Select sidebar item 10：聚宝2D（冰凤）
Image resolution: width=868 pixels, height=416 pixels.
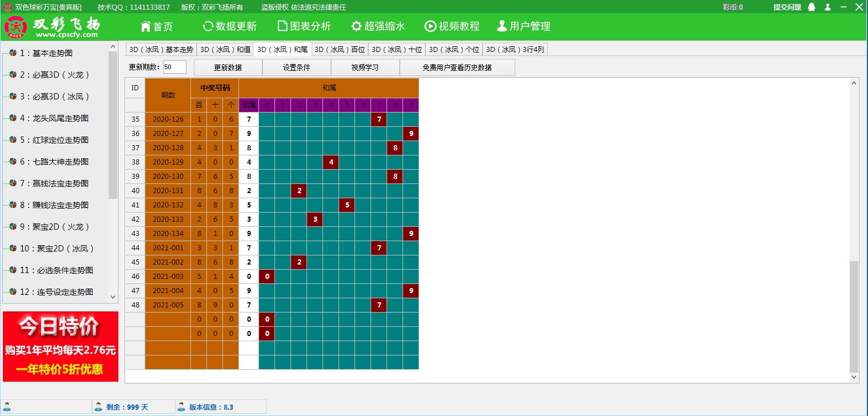(x=49, y=248)
